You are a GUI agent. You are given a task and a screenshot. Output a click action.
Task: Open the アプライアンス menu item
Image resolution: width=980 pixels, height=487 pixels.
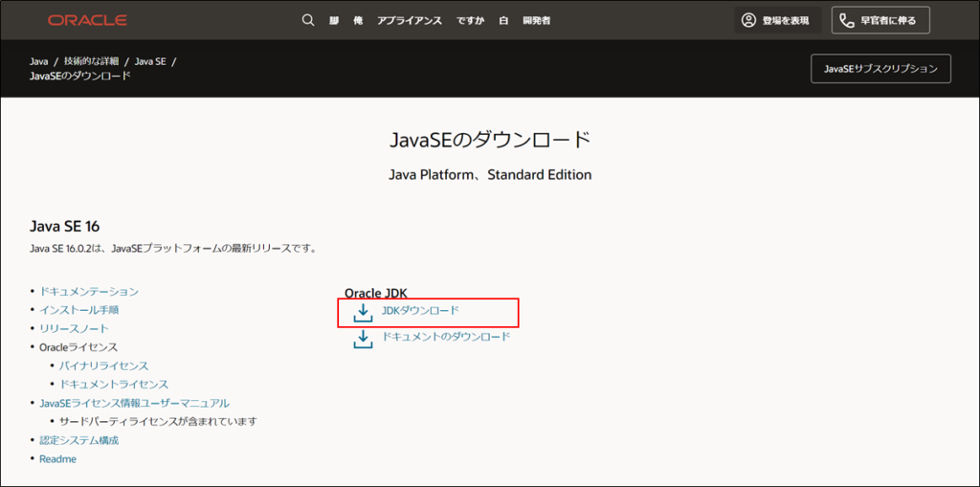(410, 21)
